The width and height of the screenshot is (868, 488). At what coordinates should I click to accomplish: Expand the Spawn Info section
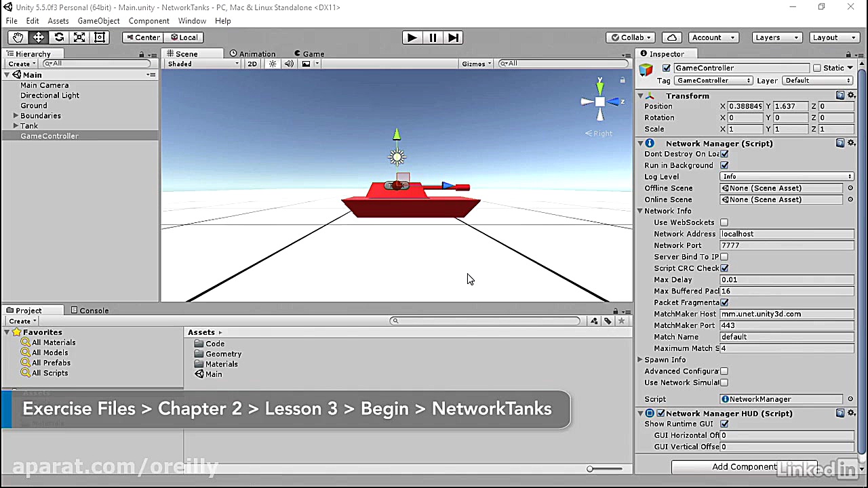pyautogui.click(x=640, y=360)
